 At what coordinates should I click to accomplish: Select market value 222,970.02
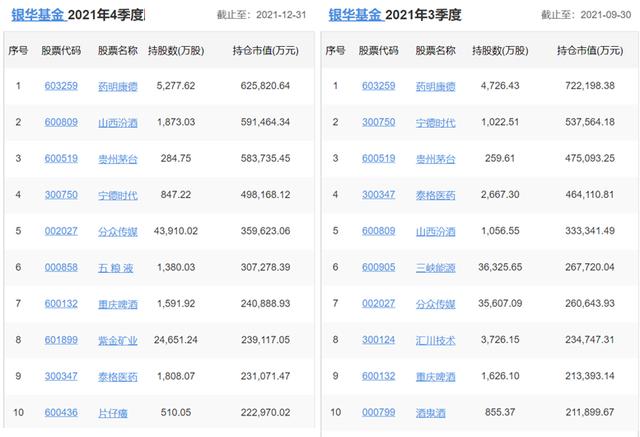click(x=265, y=413)
